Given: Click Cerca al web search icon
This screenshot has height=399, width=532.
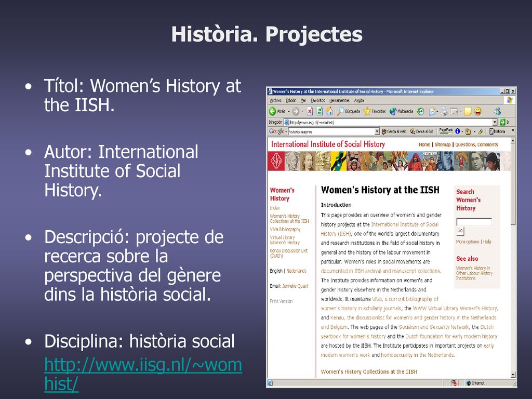Looking at the screenshot, I should [384, 131].
